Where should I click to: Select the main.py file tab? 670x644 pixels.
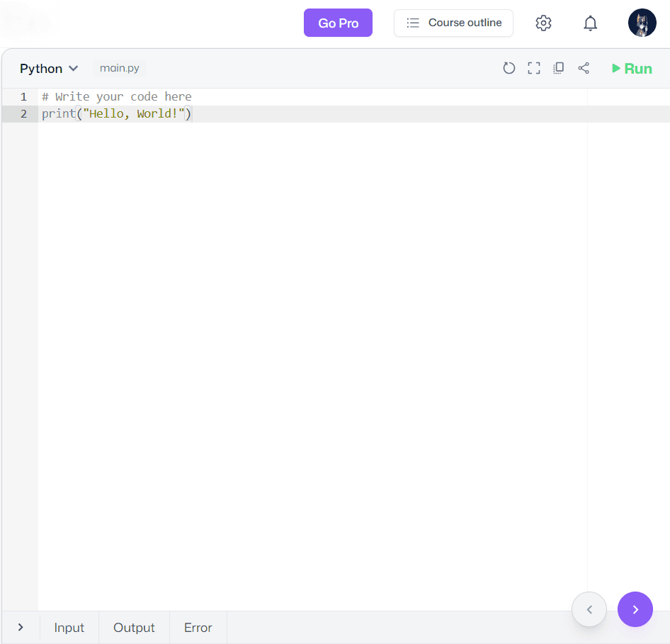pyautogui.click(x=118, y=68)
